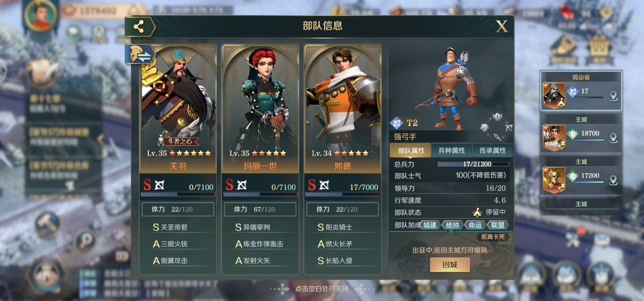This screenshot has height=301, width=644.
Task: Click the T2 archer tier badge
Action: [x=404, y=123]
